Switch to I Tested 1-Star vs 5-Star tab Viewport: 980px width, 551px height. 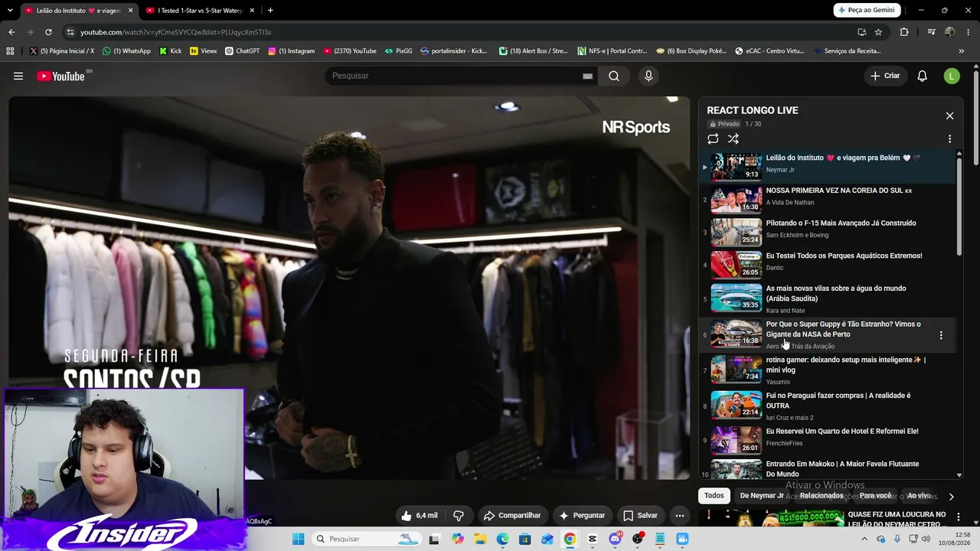[x=200, y=10]
